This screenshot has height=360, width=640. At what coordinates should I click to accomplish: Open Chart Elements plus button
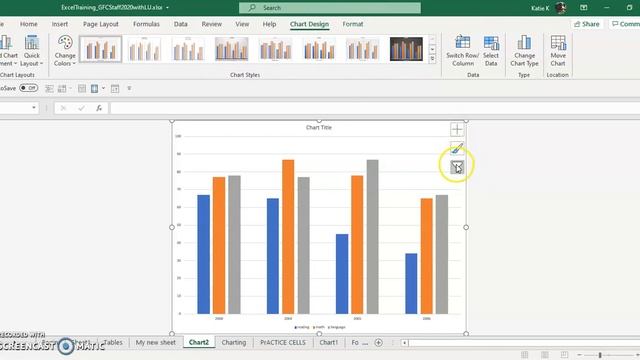click(457, 129)
